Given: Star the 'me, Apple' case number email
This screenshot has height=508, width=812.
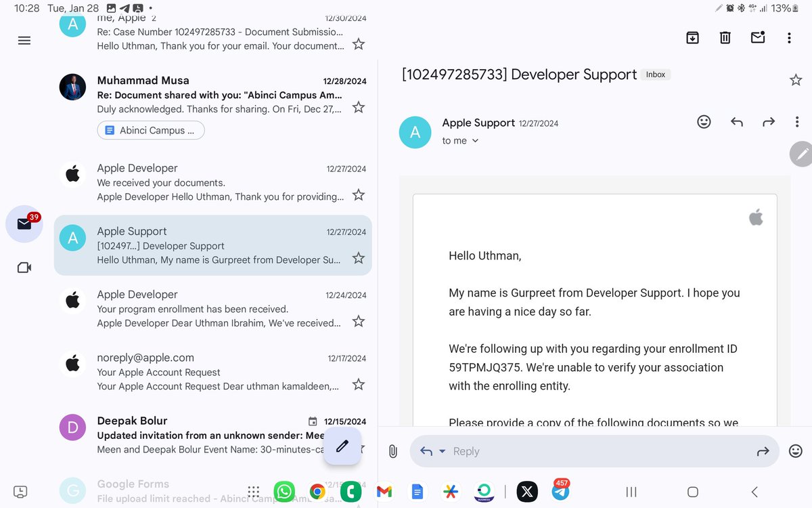Looking at the screenshot, I should tap(359, 44).
